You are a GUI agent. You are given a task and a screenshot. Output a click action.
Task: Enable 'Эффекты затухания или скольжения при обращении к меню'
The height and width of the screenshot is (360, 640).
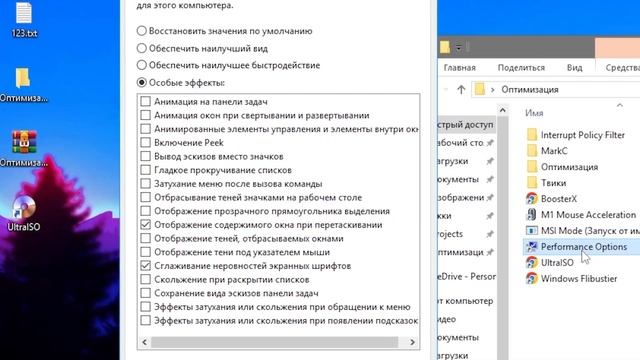145,307
